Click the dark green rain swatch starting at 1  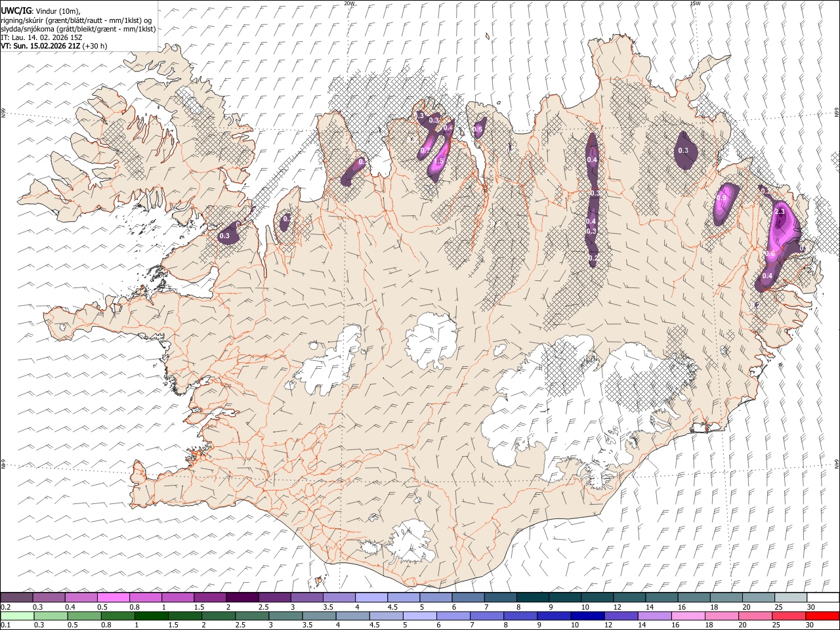click(152, 616)
